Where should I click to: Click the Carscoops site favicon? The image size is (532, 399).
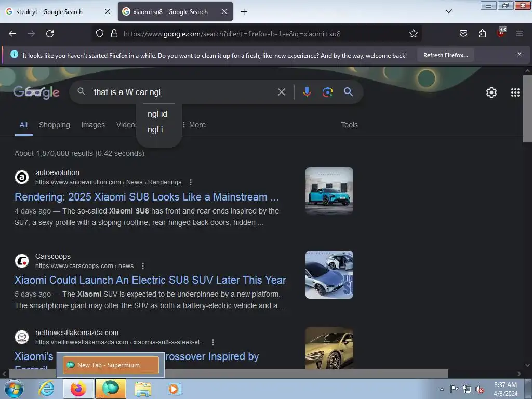pyautogui.click(x=22, y=261)
